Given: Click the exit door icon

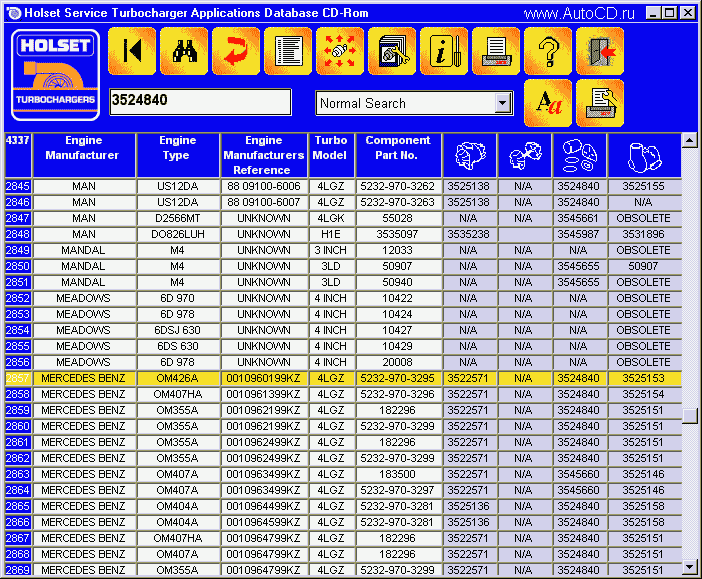Looking at the screenshot, I should pos(599,51).
